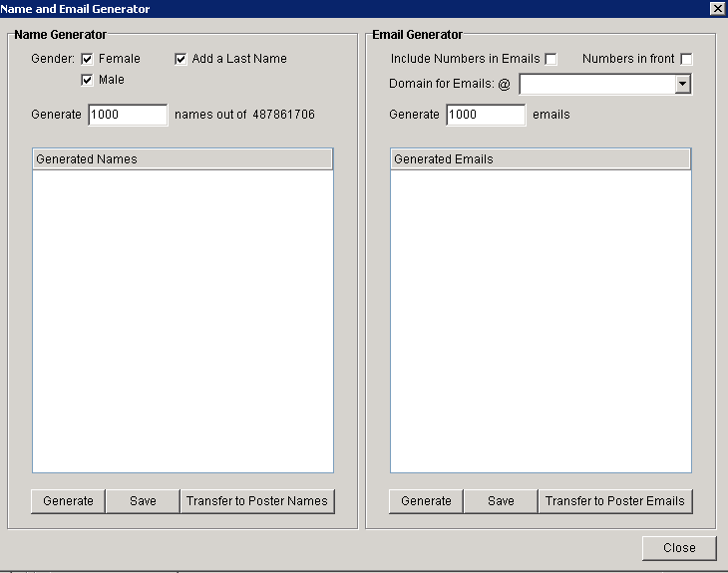This screenshot has height=573, width=728.
Task: Click the Close button at bottom
Action: point(679,548)
